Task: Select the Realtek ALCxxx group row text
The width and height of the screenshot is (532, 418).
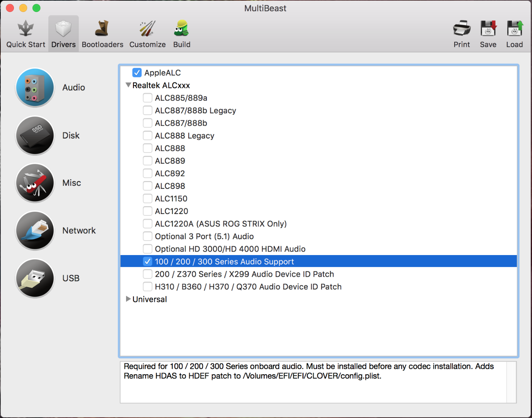Action: point(161,85)
